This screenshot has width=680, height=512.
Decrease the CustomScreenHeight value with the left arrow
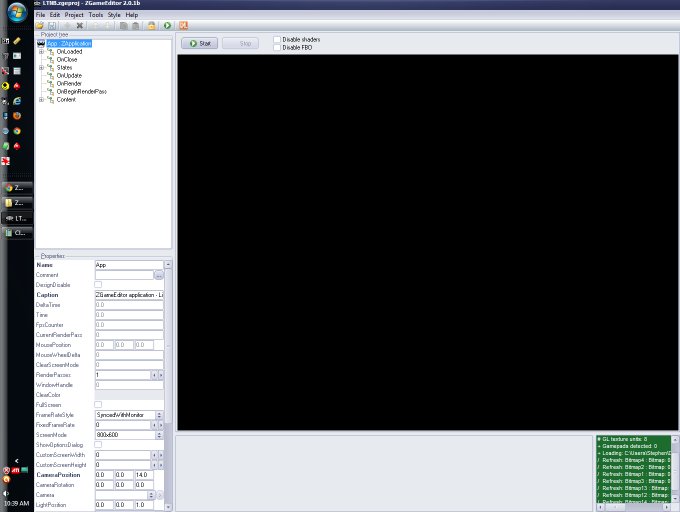point(154,465)
